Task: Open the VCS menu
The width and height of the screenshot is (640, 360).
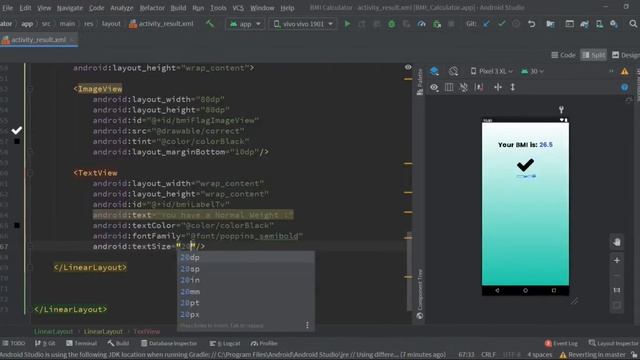Action: point(238,8)
